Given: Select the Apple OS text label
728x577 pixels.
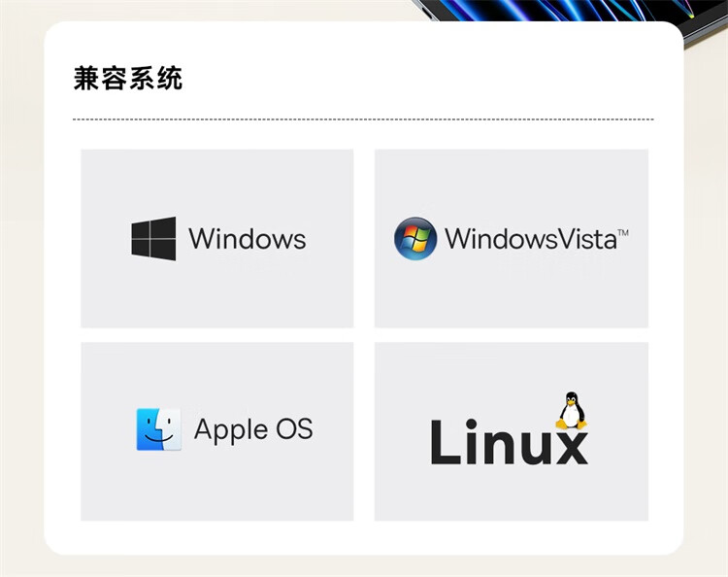Looking at the screenshot, I should click(x=253, y=428).
